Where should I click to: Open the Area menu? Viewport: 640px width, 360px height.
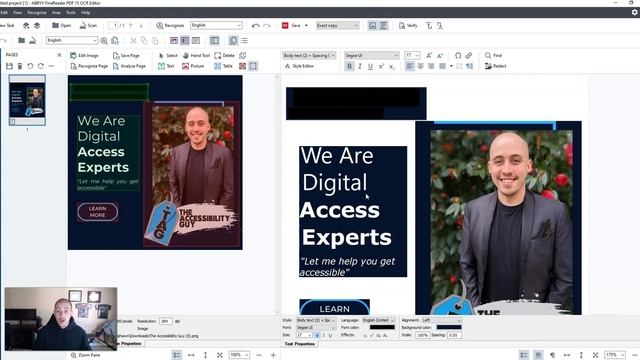pyautogui.click(x=56, y=13)
